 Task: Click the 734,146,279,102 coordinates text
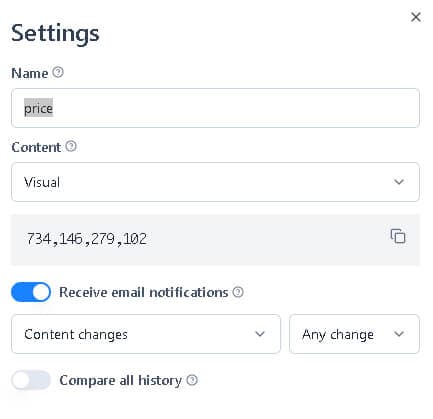pos(87,239)
